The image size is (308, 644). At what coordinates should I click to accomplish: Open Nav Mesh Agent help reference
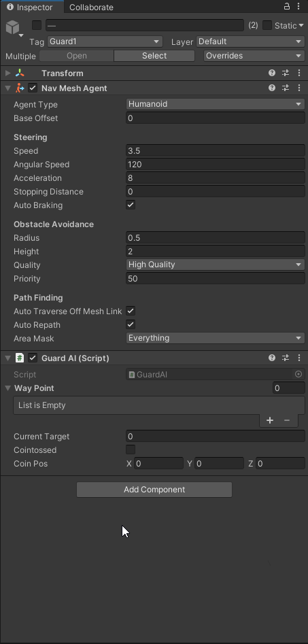[x=272, y=88]
